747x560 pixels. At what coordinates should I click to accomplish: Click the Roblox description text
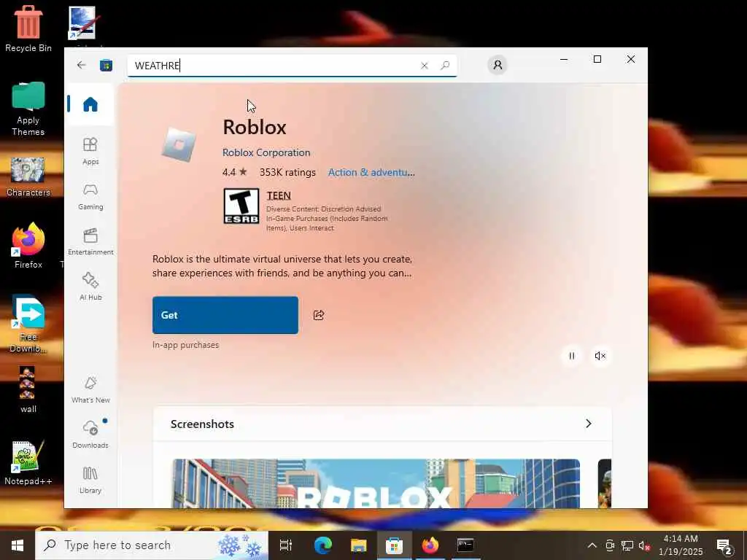[282, 265]
